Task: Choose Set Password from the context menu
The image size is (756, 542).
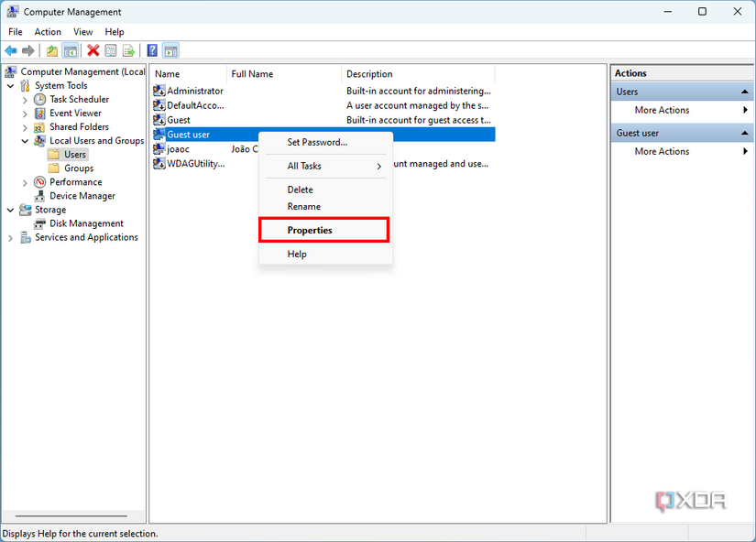Action: point(317,142)
